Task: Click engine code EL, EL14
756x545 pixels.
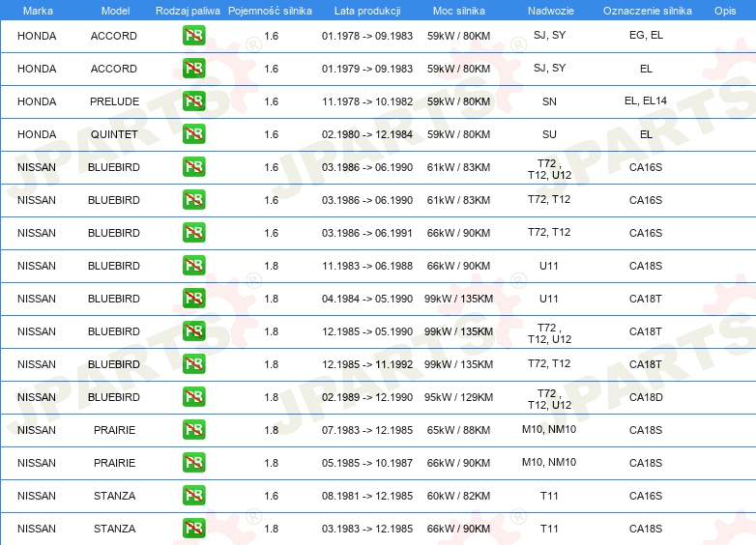Action: [x=646, y=100]
